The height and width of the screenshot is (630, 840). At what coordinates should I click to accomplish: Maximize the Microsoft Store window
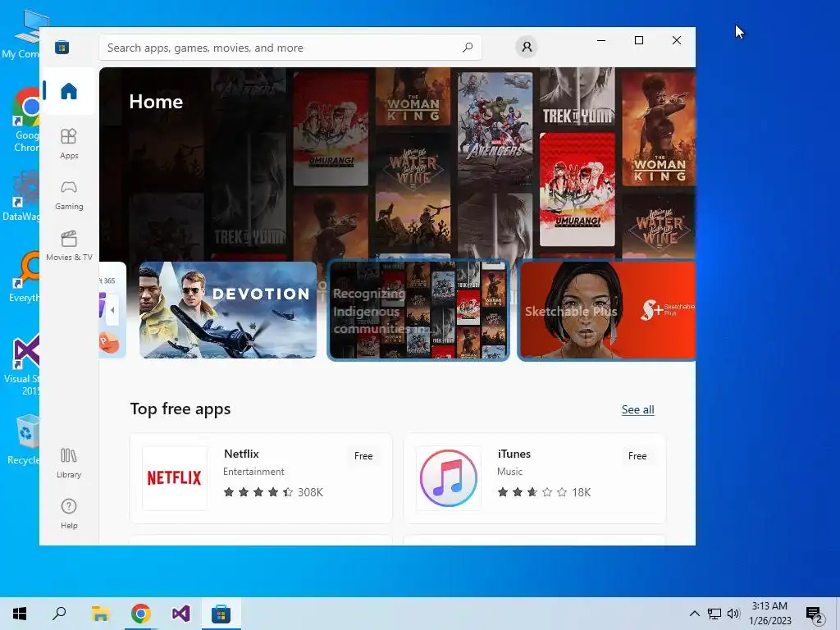(638, 40)
